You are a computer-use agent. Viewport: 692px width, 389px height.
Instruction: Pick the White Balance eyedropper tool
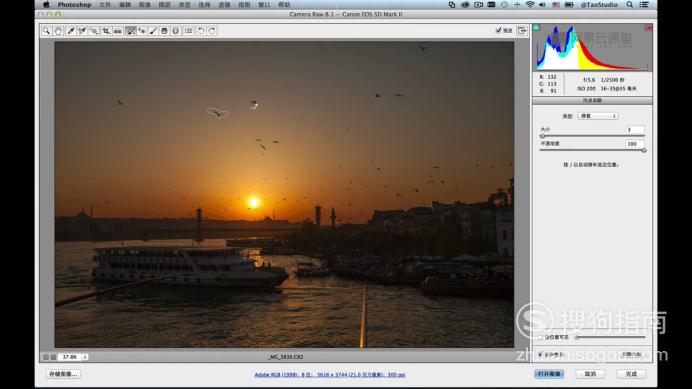(71, 31)
